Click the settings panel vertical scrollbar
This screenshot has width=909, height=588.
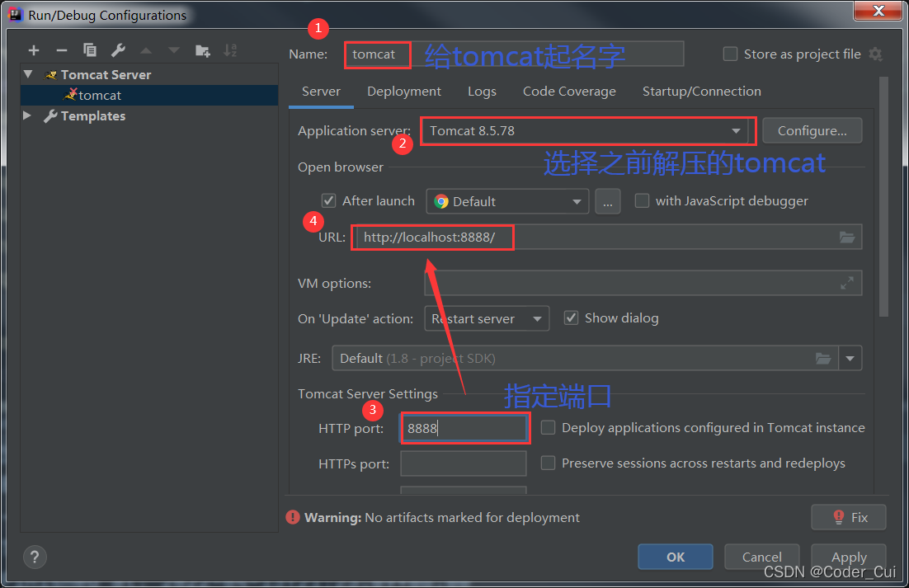(x=883, y=197)
